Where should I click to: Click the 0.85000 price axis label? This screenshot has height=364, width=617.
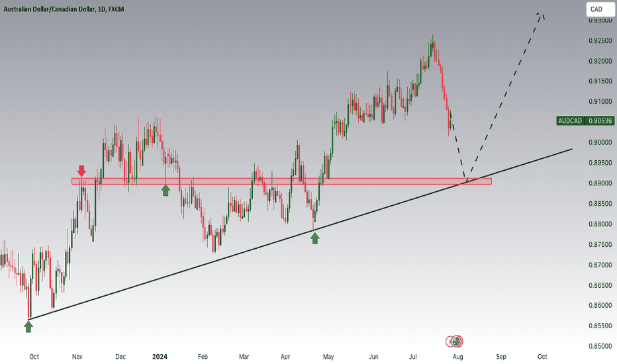tap(600, 346)
